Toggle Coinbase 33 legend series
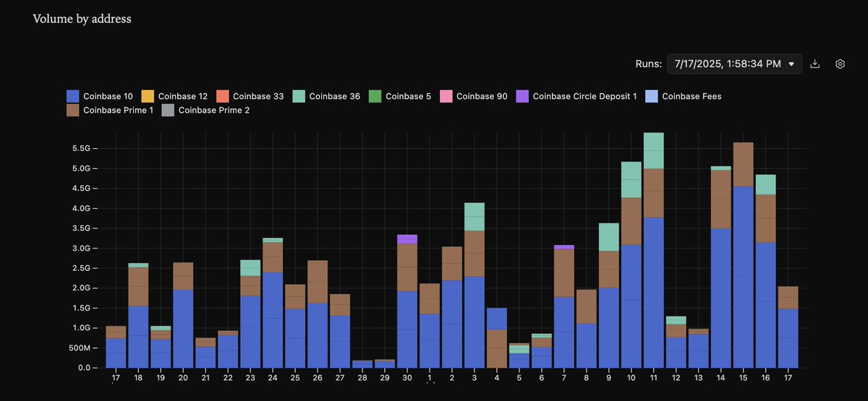868x401 pixels. point(250,96)
